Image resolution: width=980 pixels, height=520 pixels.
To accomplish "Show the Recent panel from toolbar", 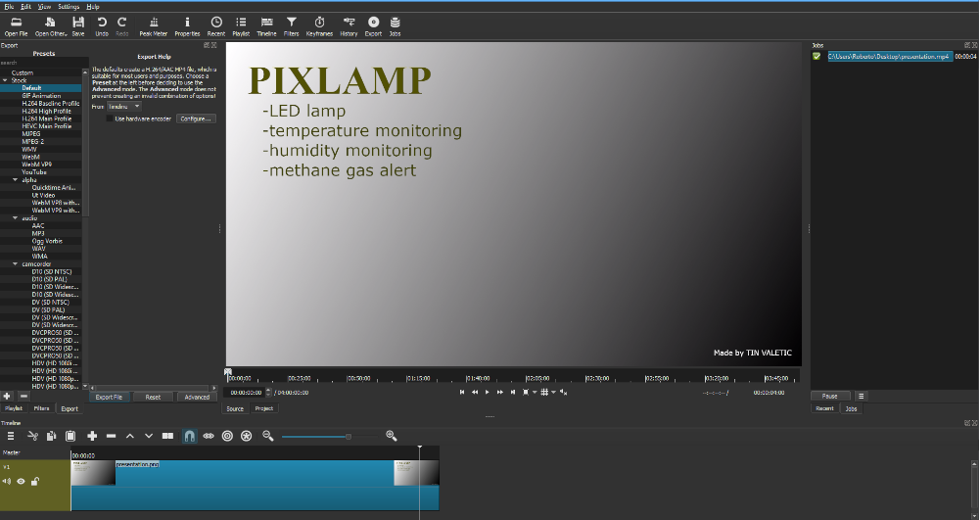I will coord(215,26).
